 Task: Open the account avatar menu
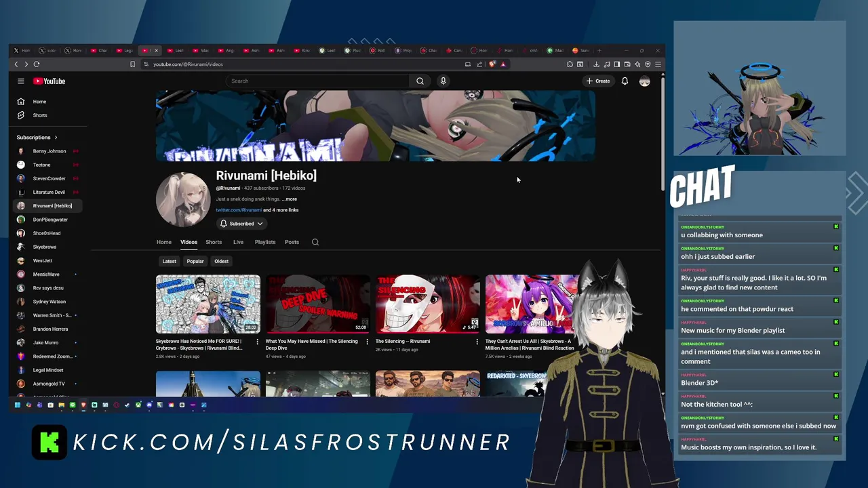pyautogui.click(x=644, y=81)
